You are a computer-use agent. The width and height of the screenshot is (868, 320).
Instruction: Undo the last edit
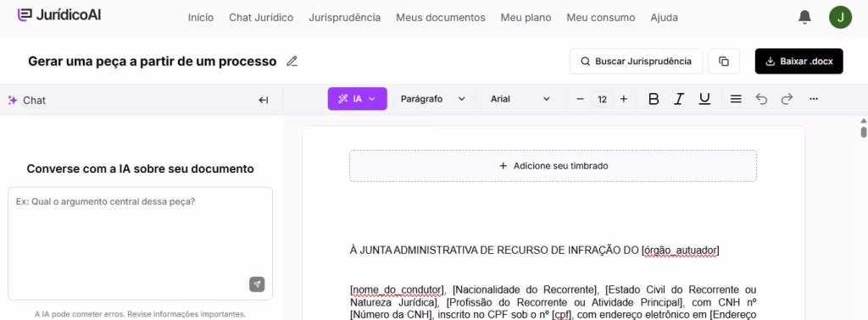(762, 99)
